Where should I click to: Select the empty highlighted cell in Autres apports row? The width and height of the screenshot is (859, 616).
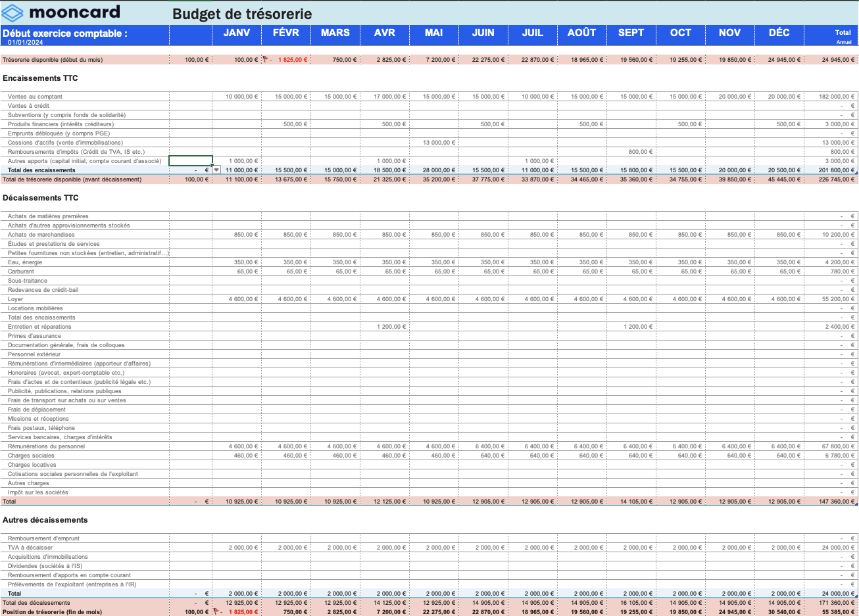[x=191, y=161]
